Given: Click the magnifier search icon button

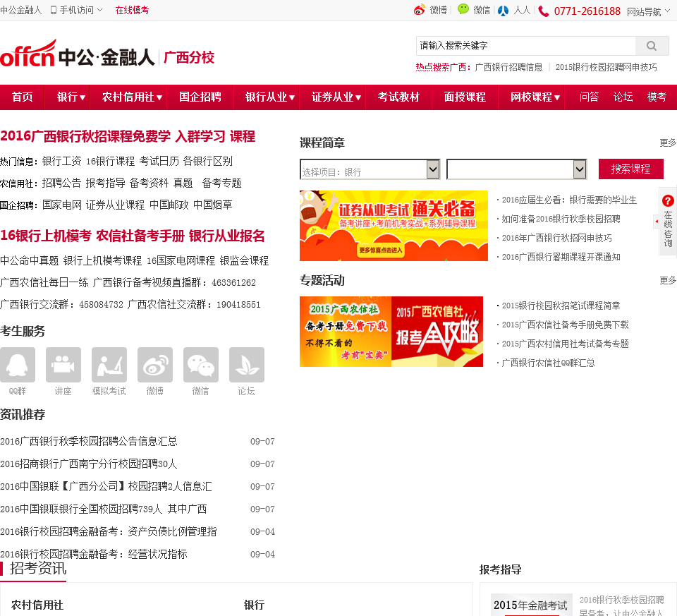Looking at the screenshot, I should pos(652,46).
